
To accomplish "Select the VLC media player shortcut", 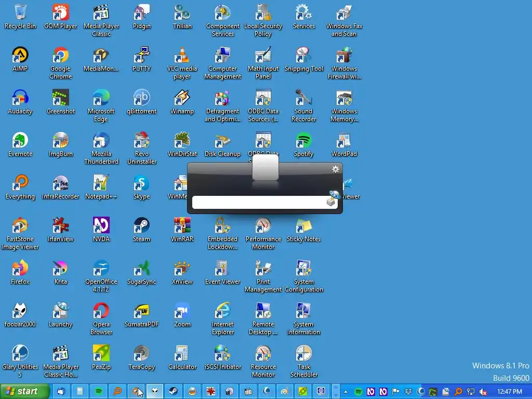I will pyautogui.click(x=182, y=63).
